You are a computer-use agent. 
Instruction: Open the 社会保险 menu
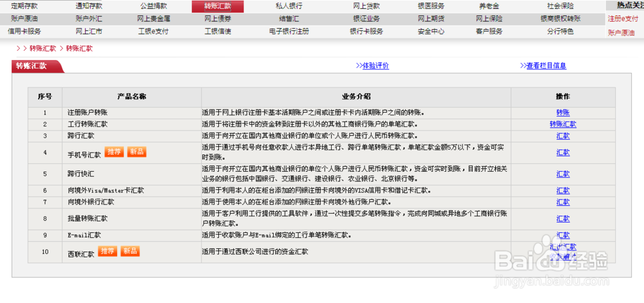point(560,6)
